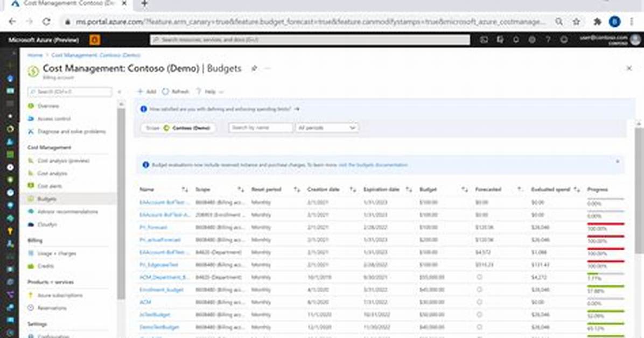Open the ACM budget link

(145, 302)
